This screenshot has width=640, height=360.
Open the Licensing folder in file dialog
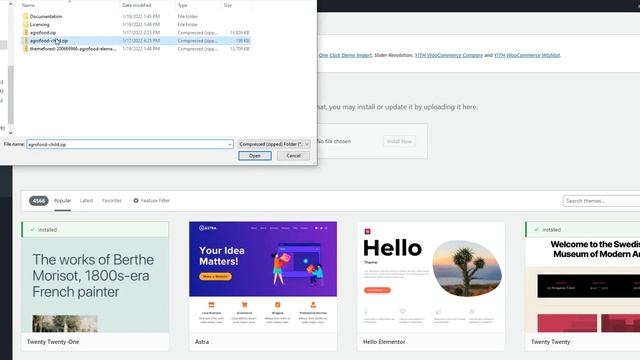pyautogui.click(x=39, y=24)
